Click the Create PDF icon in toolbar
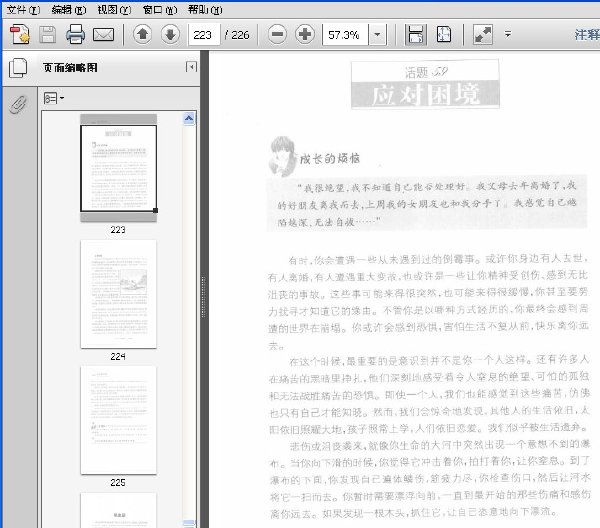600x528 pixels. click(20, 34)
